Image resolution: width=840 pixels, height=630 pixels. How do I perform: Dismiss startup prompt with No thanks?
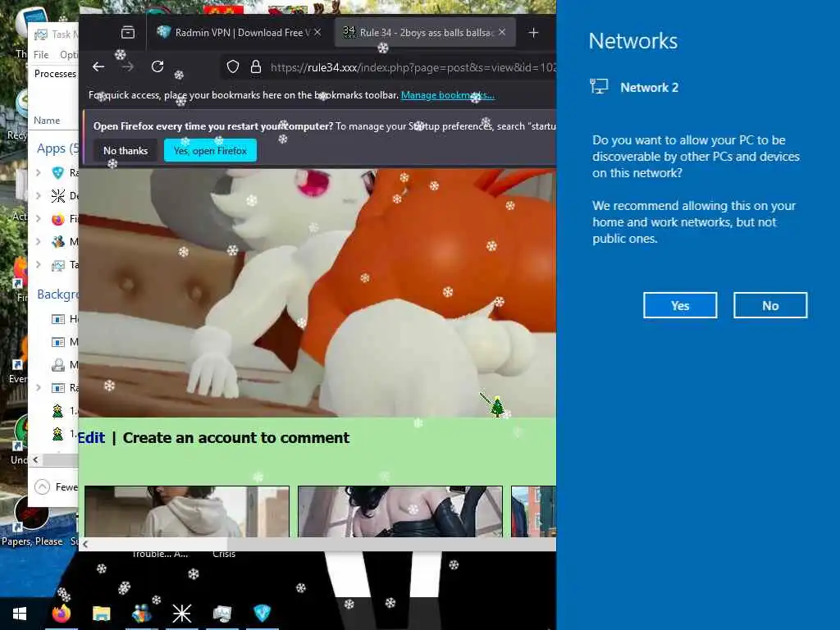click(126, 151)
